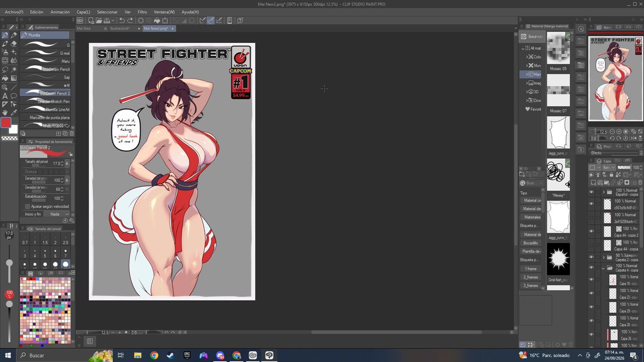The height and width of the screenshot is (362, 644).
Task: Open the Filtro menu
Action: (142, 12)
